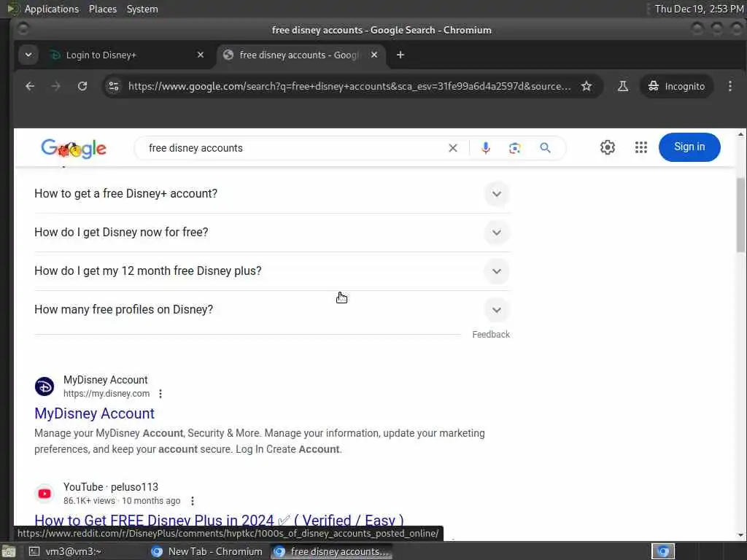The image size is (747, 560).
Task: Search by image with the Lens icon
Action: 514,148
